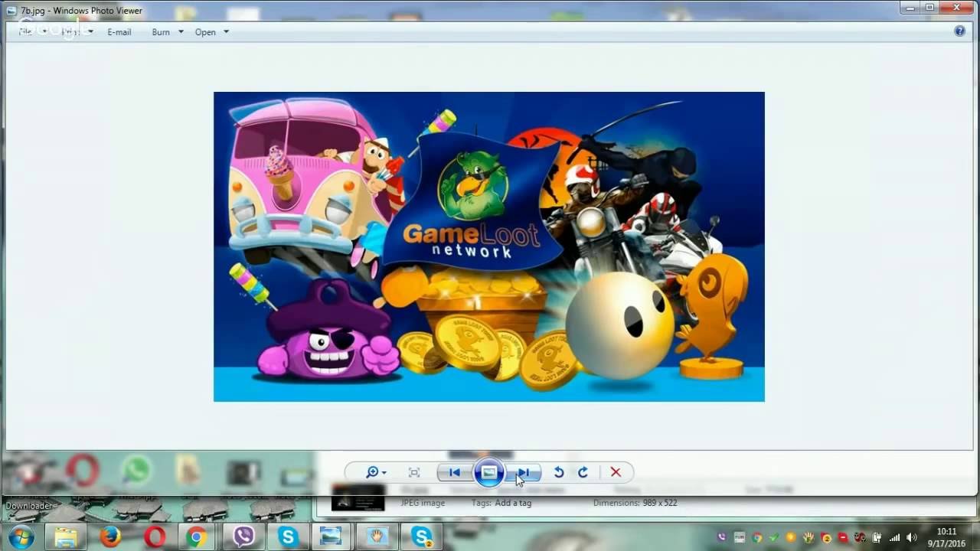Rotate the photo clockwise
980x551 pixels.
(x=583, y=472)
